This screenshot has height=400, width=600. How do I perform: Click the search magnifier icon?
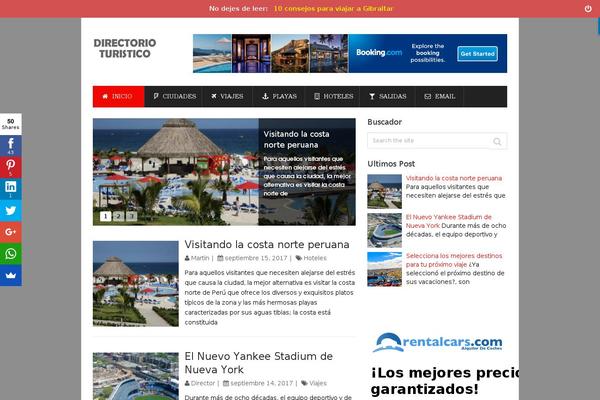[497, 141]
